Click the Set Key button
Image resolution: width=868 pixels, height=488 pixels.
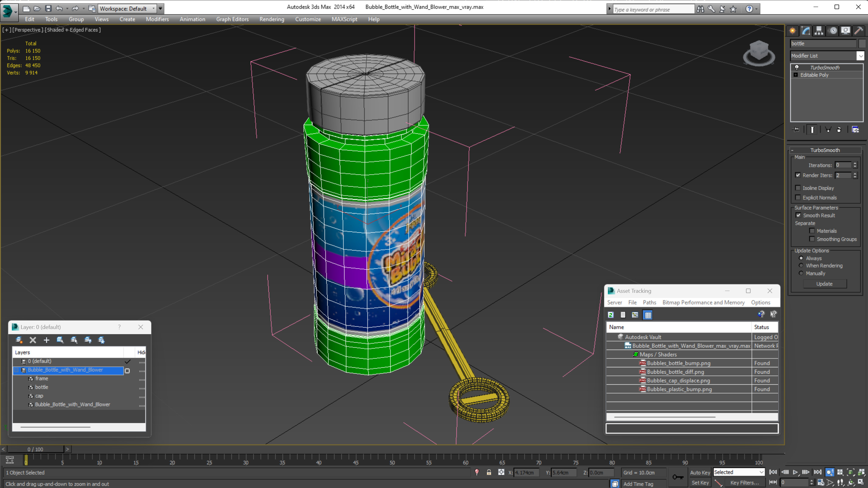pos(700,483)
